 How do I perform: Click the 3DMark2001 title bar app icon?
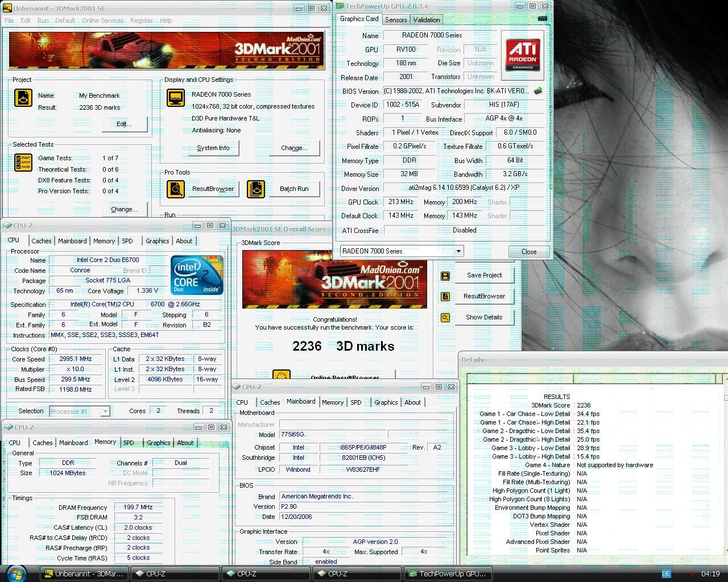pyautogui.click(x=7, y=8)
